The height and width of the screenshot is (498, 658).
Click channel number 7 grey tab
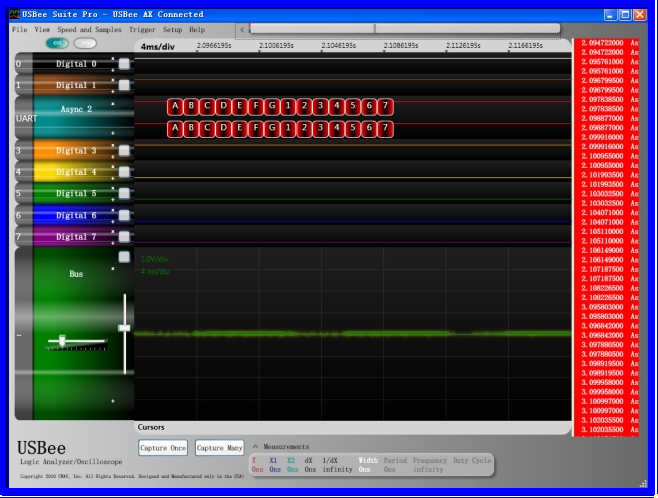tap(24, 237)
